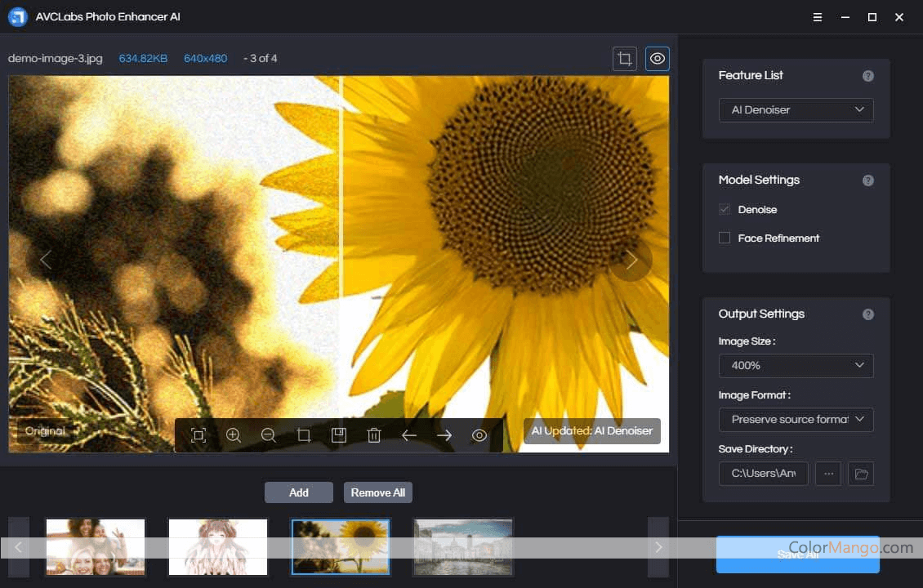This screenshot has height=588, width=923.
Task: Delete image using the trash icon
Action: point(374,435)
